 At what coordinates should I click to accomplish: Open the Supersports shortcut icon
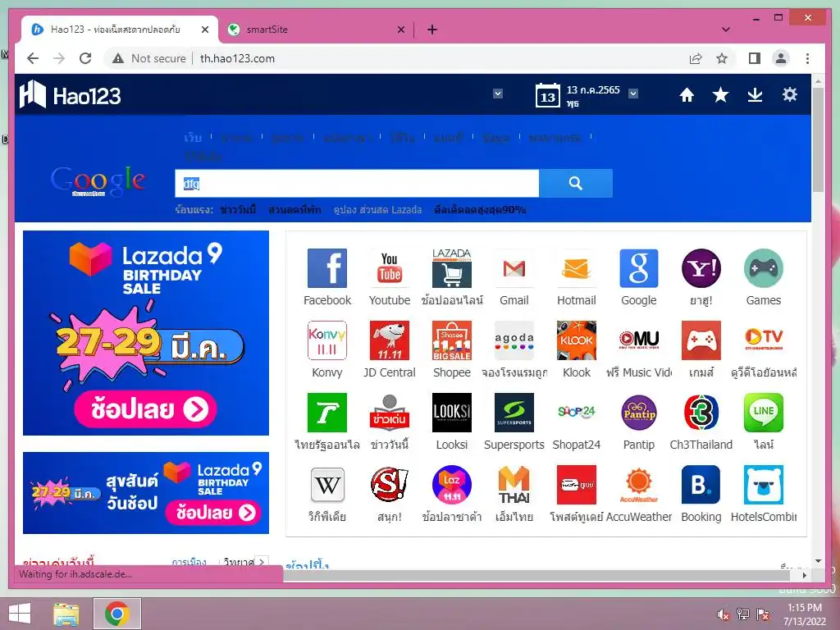click(514, 413)
